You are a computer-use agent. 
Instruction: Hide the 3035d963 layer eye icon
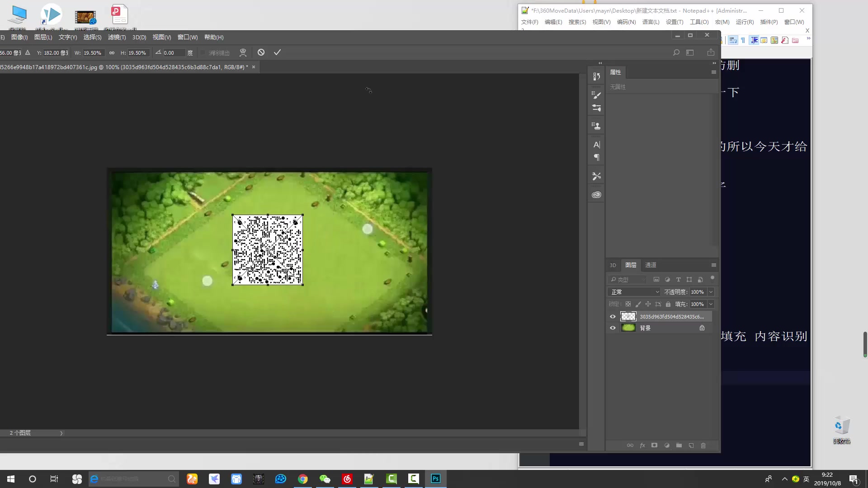[613, 317]
